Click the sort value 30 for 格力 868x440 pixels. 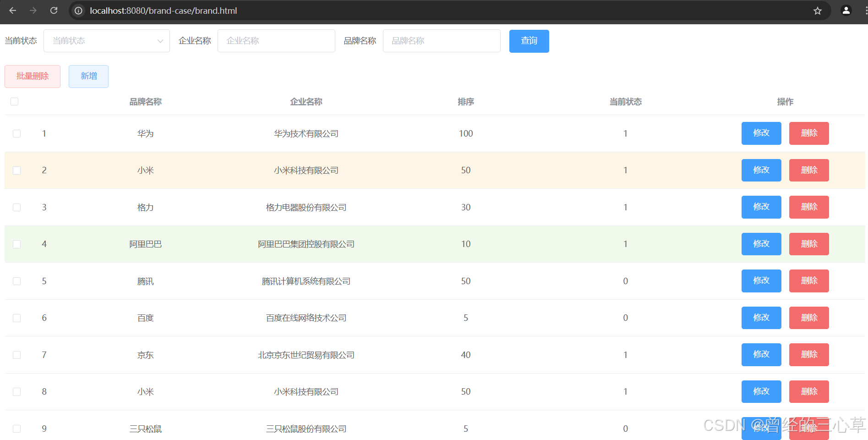pos(466,208)
